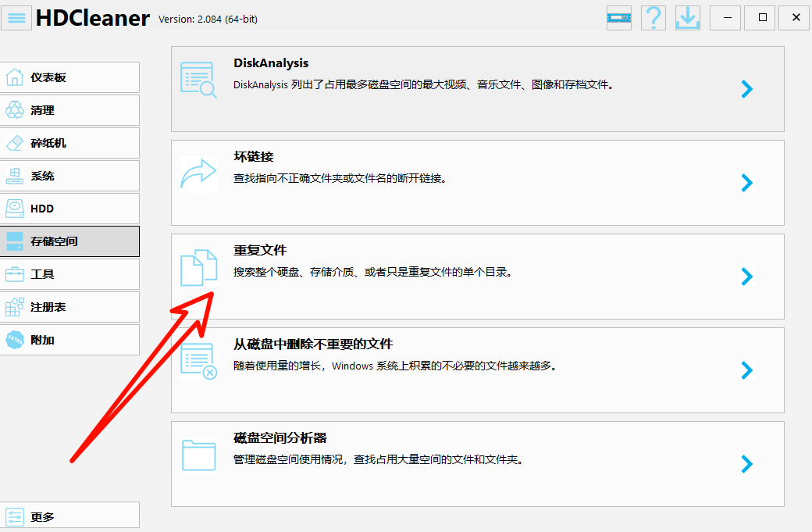The image size is (812, 532).
Task: Go to the 碎纸机 section
Action: tap(69, 142)
